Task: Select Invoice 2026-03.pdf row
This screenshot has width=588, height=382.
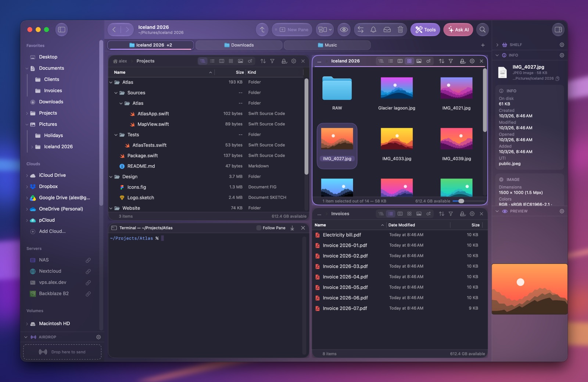Action: tap(399, 266)
